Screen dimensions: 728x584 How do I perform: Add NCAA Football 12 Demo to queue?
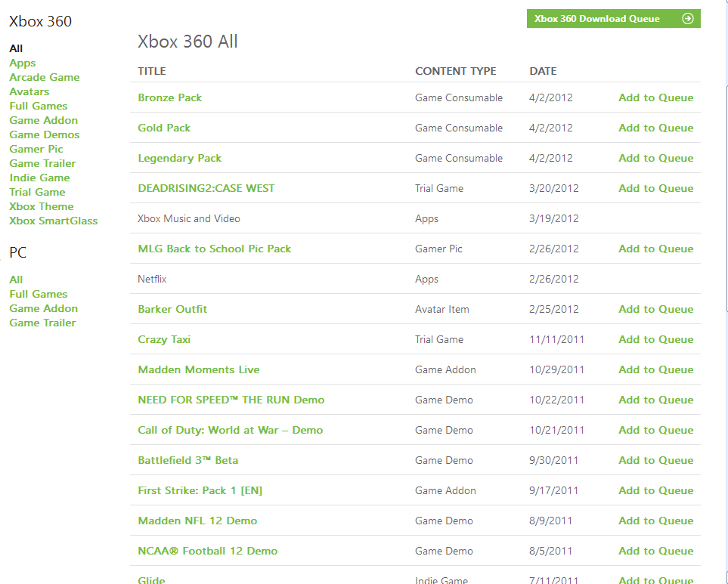pos(656,551)
